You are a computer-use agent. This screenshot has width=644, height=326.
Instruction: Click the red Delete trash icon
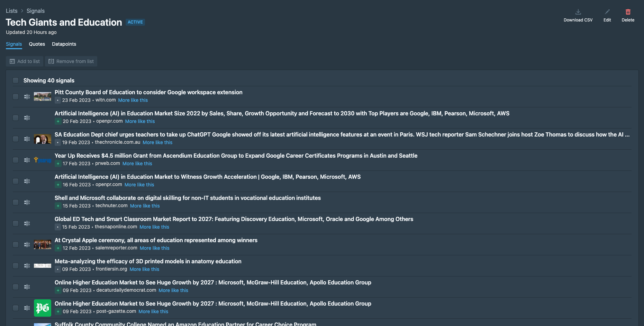[x=628, y=12]
